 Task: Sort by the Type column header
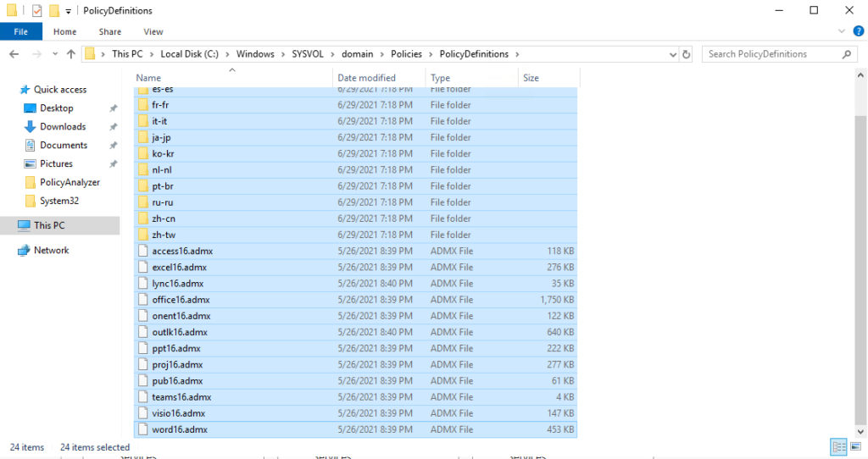tap(471, 78)
